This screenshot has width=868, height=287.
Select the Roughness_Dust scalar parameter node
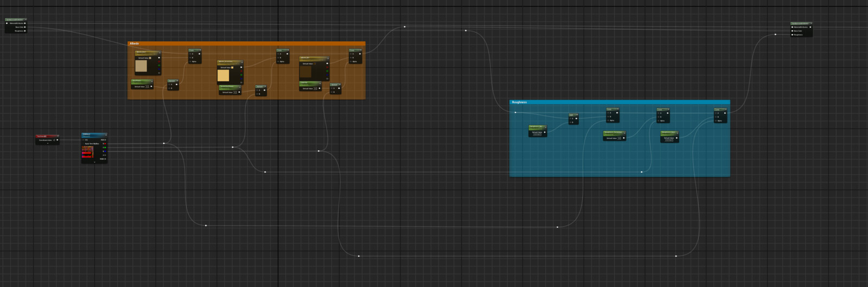tap(669, 136)
